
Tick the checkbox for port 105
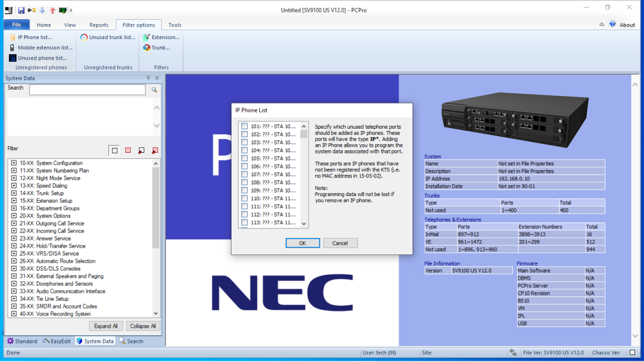244,158
